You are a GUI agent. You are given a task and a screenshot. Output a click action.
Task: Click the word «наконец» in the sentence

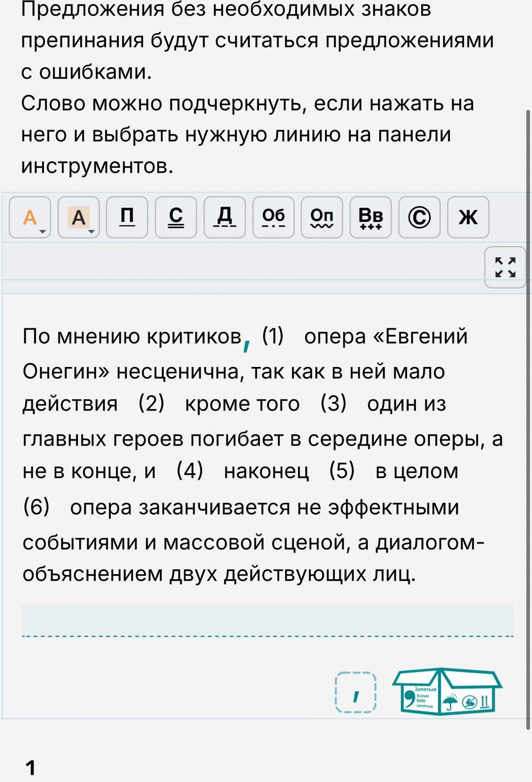coord(266,472)
